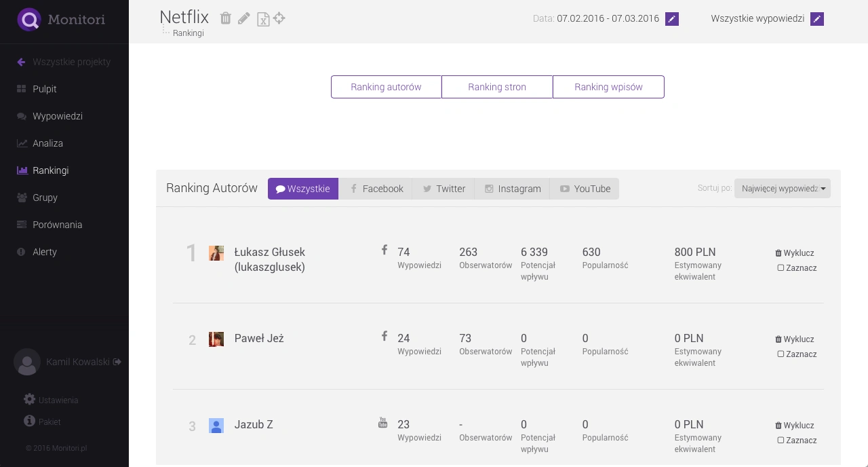
Task: Delete the Netflix project via trash icon
Action: tap(226, 18)
